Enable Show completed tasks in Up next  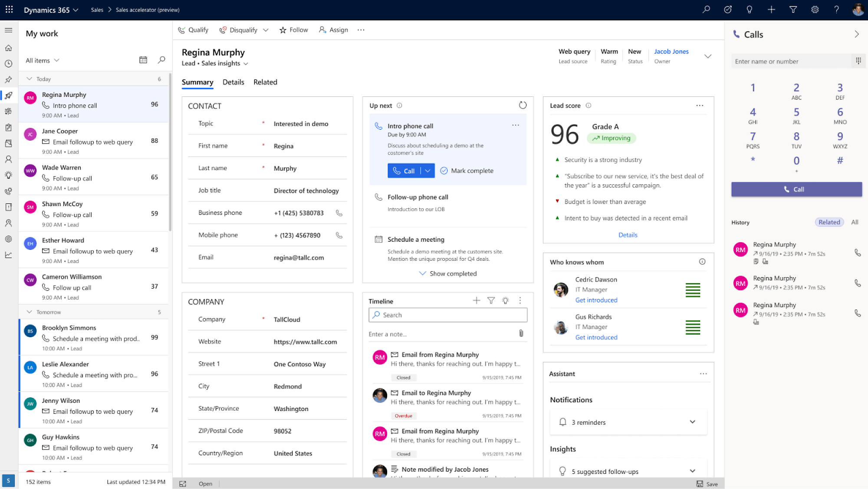(448, 273)
